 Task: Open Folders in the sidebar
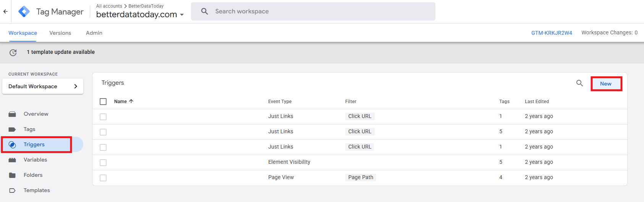33,175
